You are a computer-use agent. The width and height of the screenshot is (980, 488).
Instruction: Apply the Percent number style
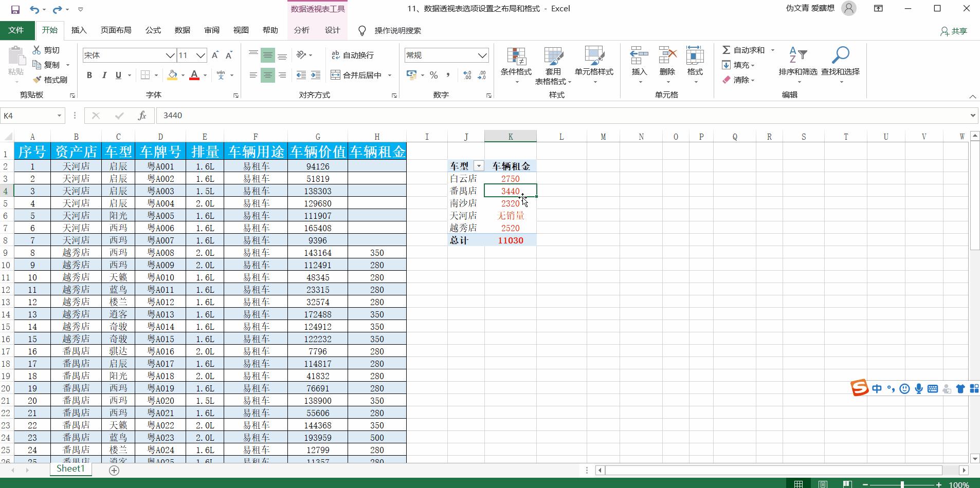[433, 75]
